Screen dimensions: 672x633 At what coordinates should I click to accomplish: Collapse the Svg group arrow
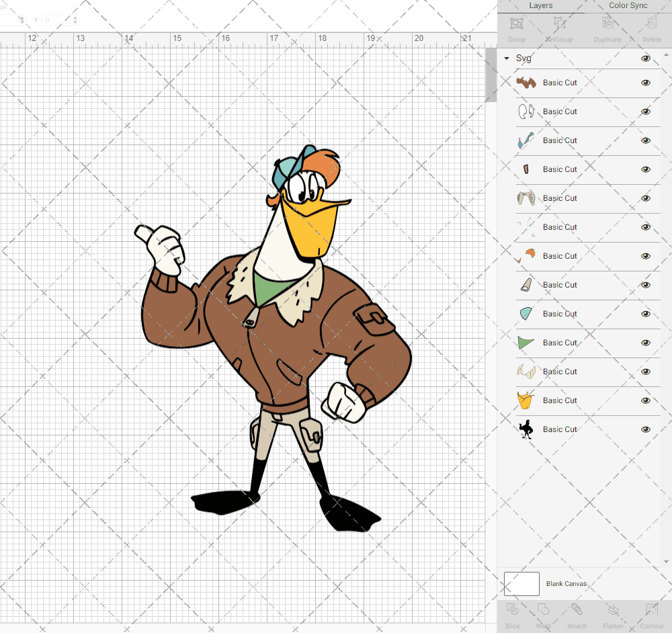coord(507,58)
